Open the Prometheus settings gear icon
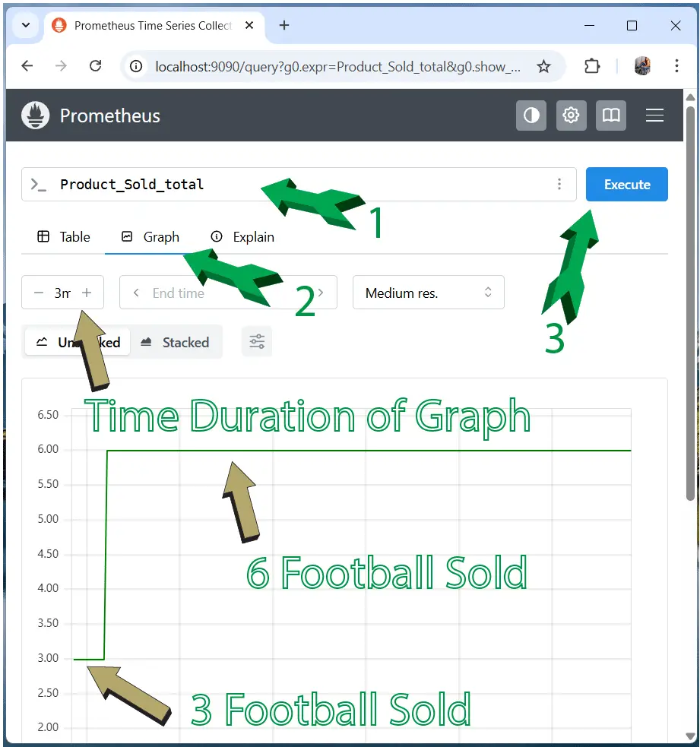The height and width of the screenshot is (747, 700). click(571, 116)
